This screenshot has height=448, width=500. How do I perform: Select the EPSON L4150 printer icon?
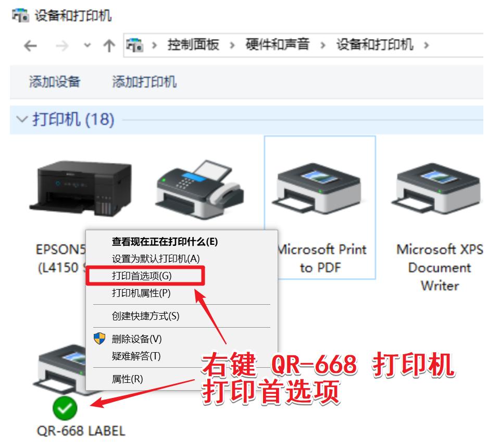tap(81, 188)
